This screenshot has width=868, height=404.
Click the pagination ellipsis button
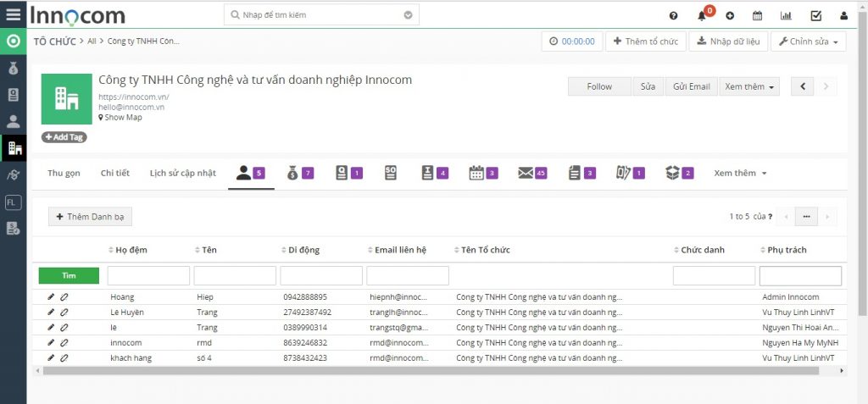tap(807, 216)
